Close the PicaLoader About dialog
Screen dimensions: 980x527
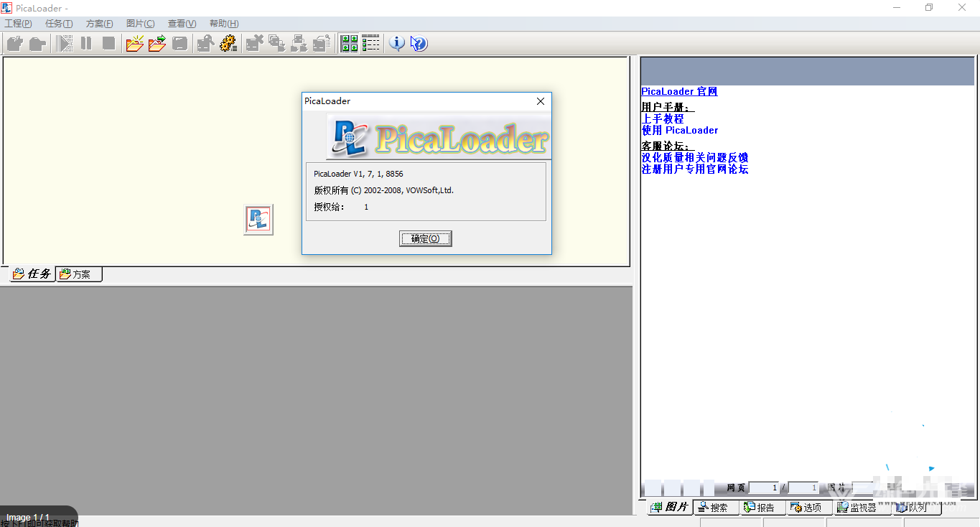[541, 101]
